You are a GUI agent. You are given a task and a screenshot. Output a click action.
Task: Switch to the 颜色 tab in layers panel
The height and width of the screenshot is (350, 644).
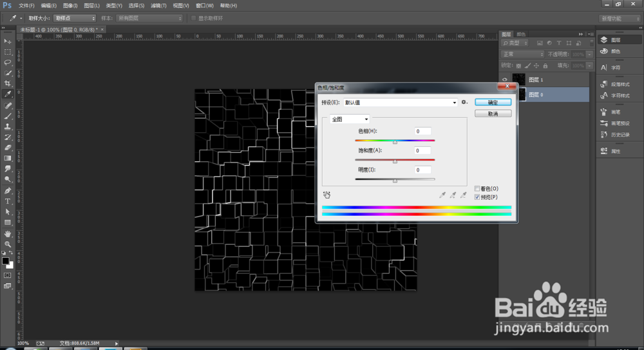pos(521,35)
